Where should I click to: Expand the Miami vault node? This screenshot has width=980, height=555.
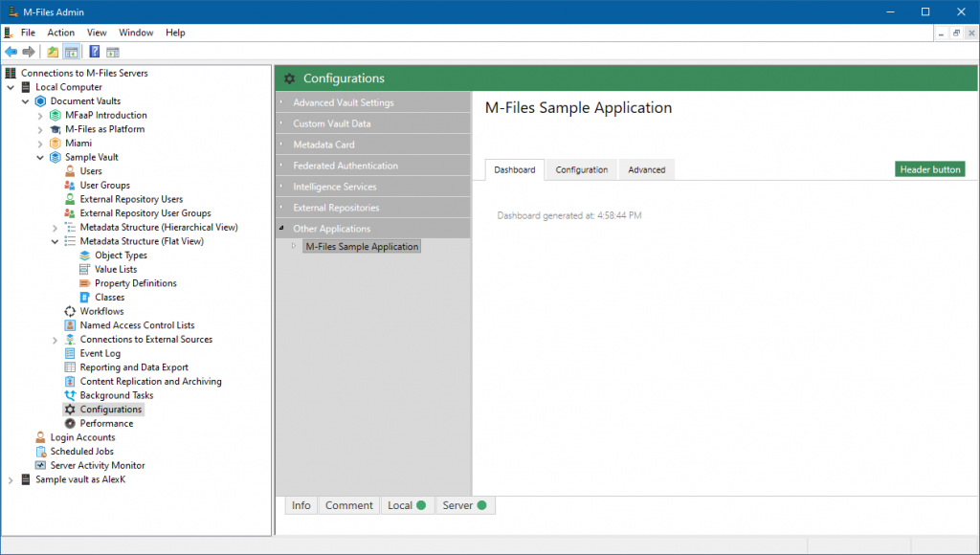coord(41,143)
